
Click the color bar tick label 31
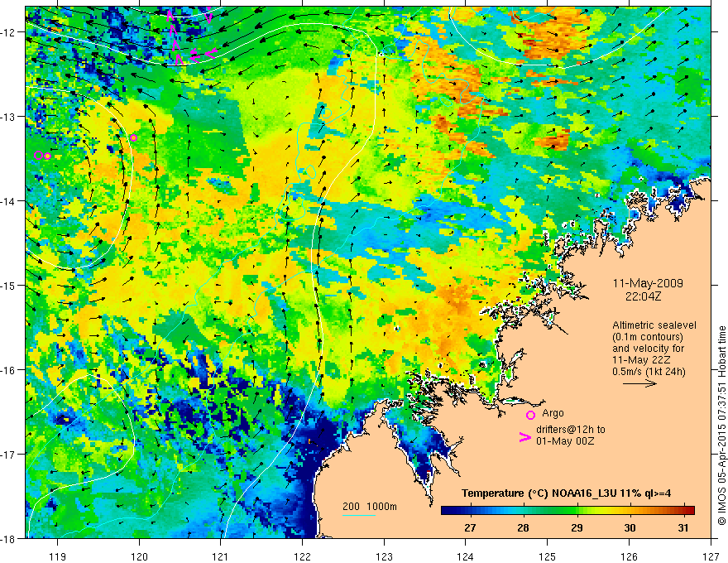point(683,527)
